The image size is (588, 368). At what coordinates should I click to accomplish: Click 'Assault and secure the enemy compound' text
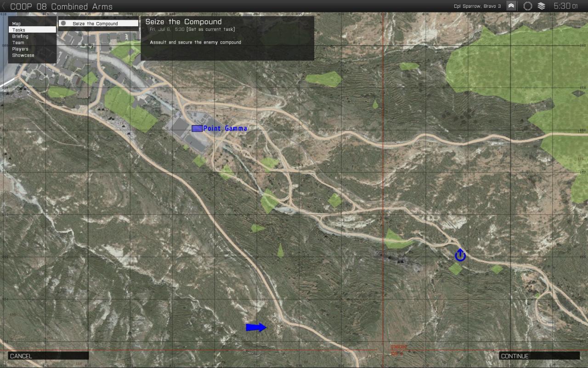pyautogui.click(x=195, y=42)
